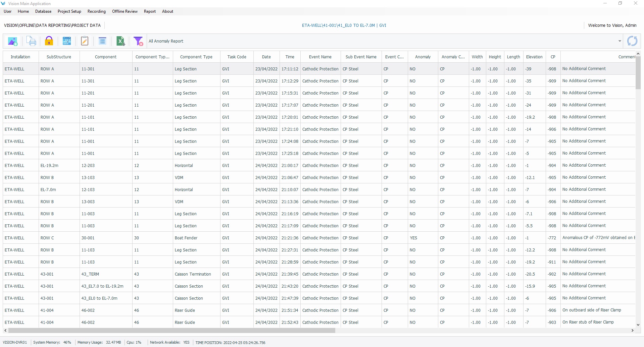The height and width of the screenshot is (347, 644).
Task: Open the User menu
Action: (x=8, y=11)
